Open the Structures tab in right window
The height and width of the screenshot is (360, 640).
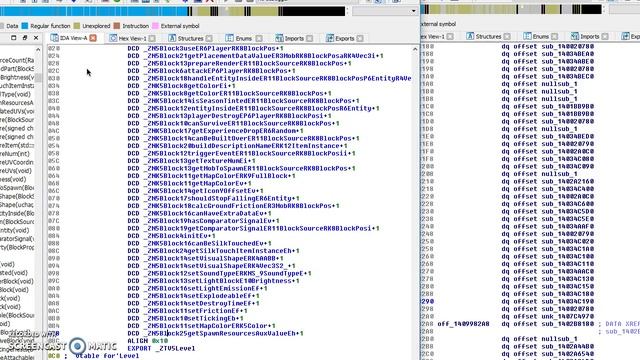pyautogui.click(x=488, y=37)
